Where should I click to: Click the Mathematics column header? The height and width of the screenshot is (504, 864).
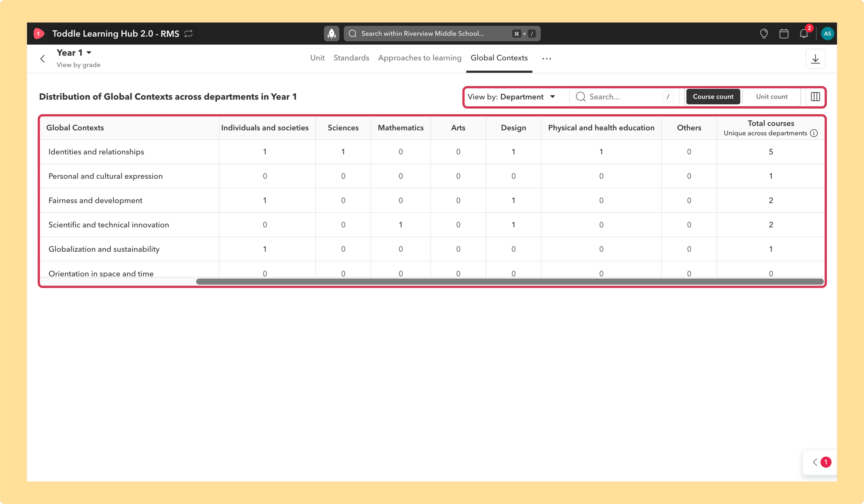400,128
